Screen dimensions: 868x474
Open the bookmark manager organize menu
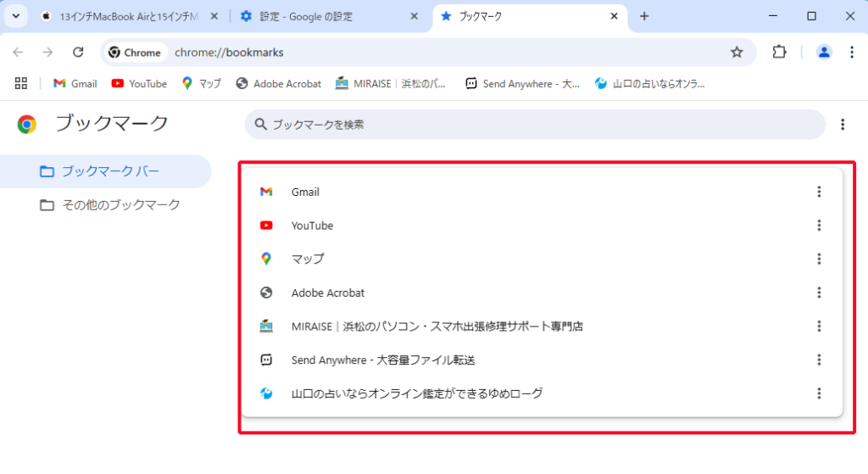pos(843,125)
